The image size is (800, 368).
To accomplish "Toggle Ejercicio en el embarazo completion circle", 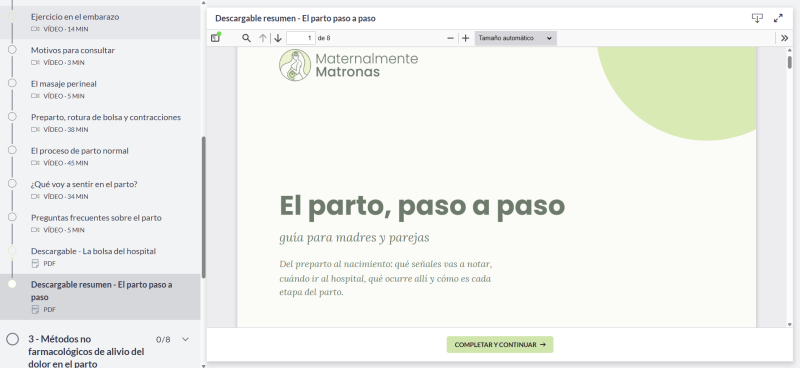I will coord(12,16).
